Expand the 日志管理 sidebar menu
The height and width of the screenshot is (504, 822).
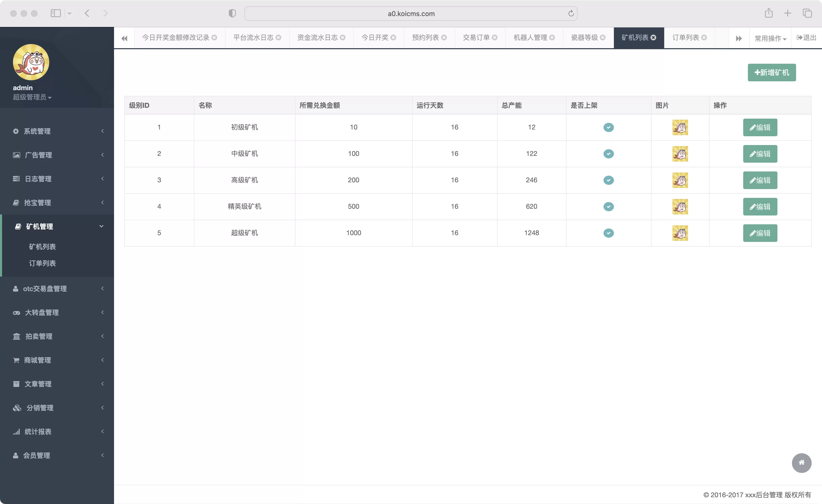coord(57,179)
